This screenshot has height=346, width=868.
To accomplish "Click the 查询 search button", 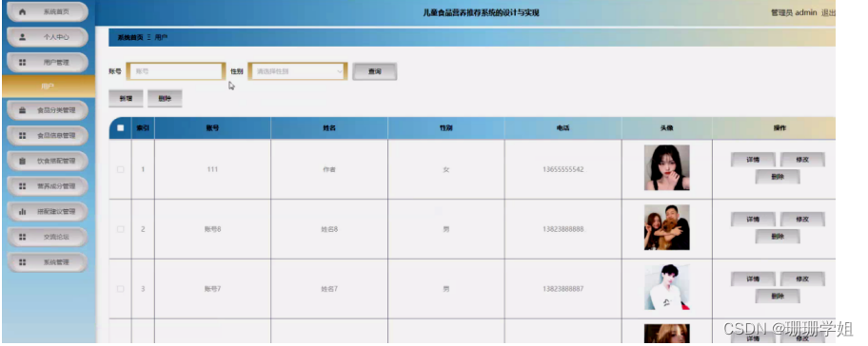I will coord(375,71).
